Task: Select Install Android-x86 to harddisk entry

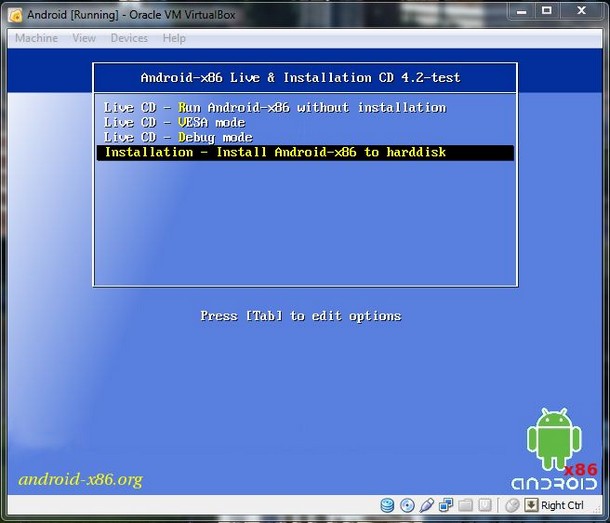Action: tap(305, 153)
